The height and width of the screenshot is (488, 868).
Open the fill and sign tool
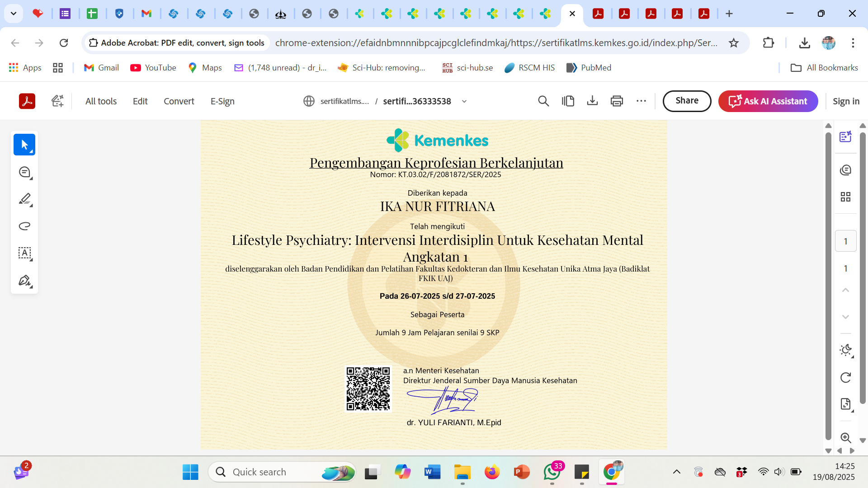point(24,281)
